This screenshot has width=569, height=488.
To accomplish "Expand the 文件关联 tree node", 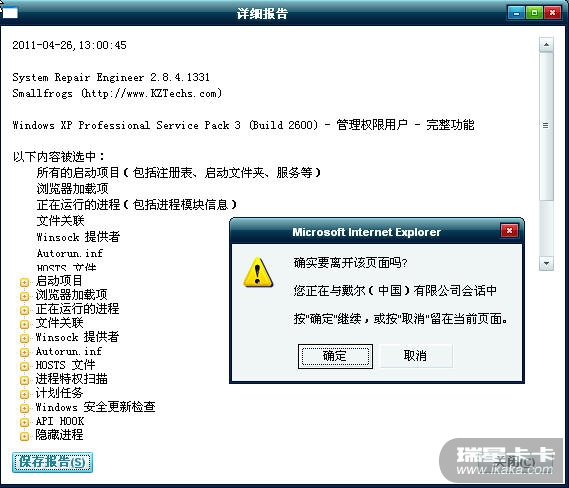I will (x=24, y=324).
